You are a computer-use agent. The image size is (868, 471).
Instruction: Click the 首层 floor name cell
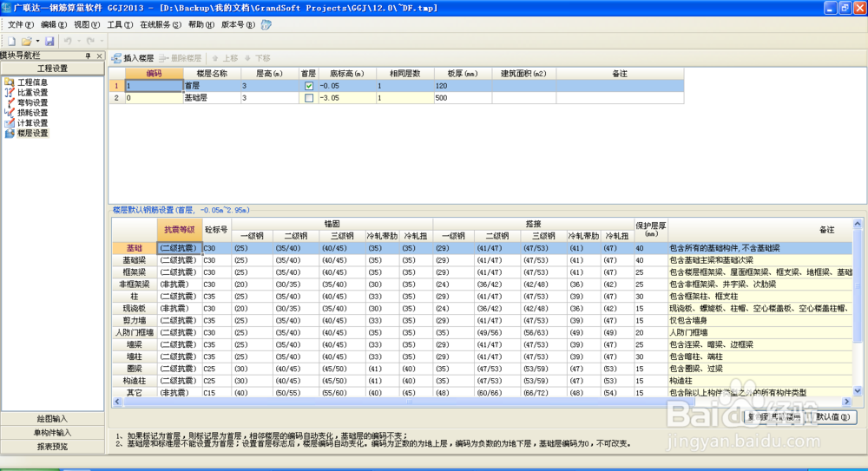[x=212, y=86]
